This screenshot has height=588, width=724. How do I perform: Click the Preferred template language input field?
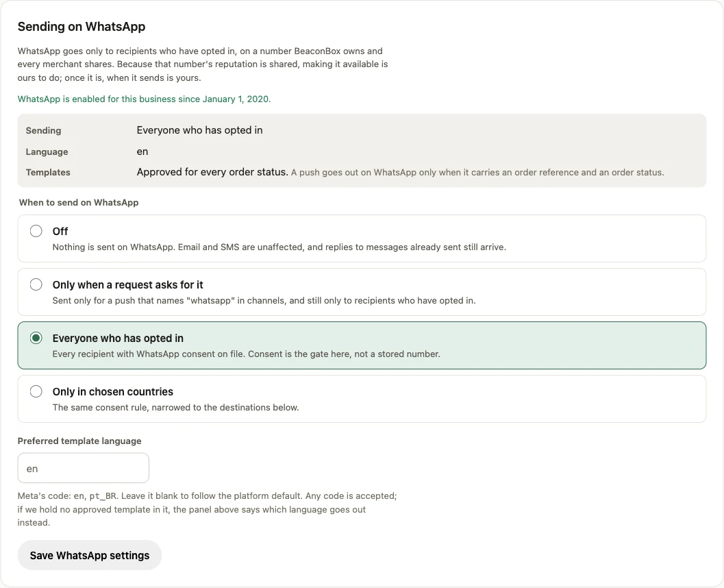click(x=83, y=468)
